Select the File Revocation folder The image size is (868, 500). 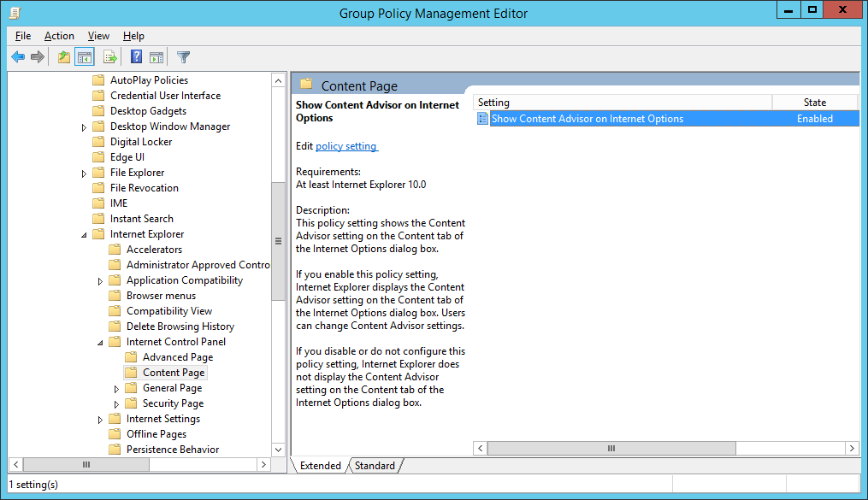tap(145, 188)
